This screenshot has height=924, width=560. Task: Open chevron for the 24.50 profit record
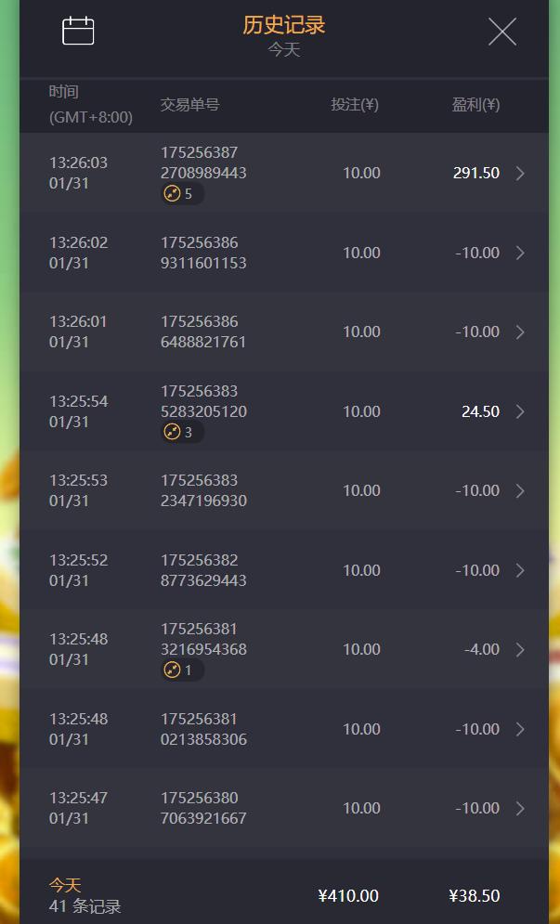(520, 411)
